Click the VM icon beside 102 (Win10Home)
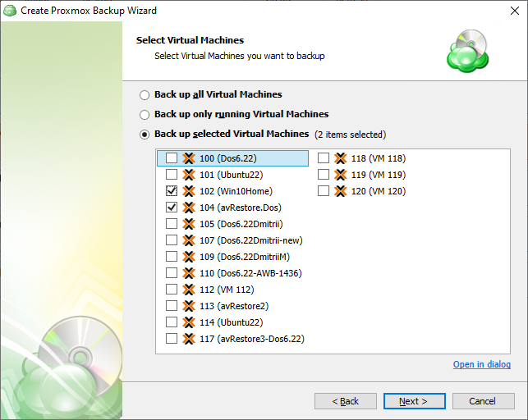528x420 pixels. (x=189, y=191)
